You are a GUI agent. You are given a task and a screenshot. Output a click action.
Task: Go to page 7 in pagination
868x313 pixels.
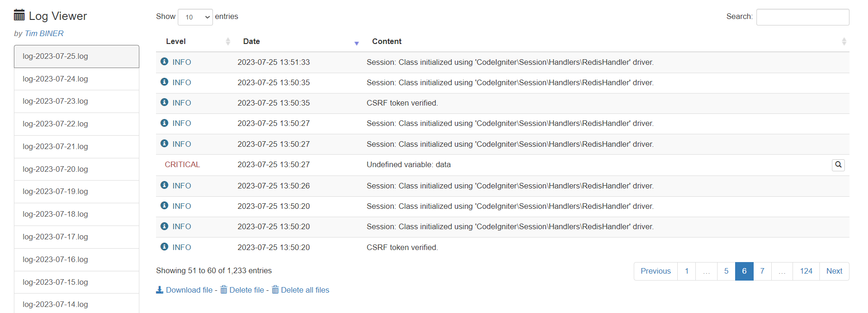pos(762,271)
